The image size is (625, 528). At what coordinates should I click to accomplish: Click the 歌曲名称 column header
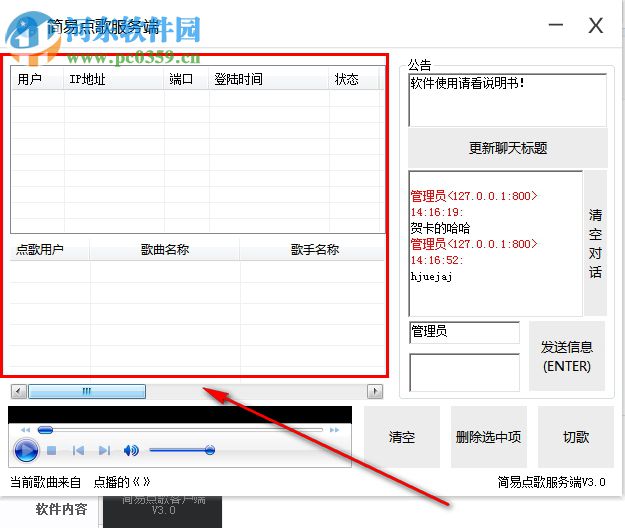pyautogui.click(x=165, y=250)
